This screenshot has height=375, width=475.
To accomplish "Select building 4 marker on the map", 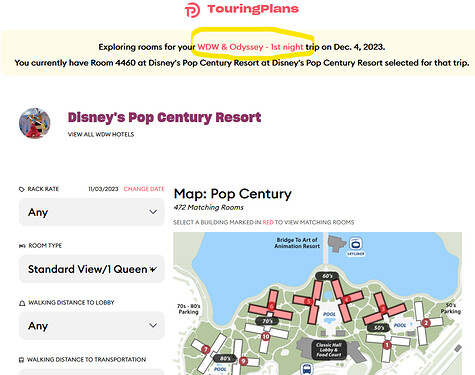I will [347, 300].
